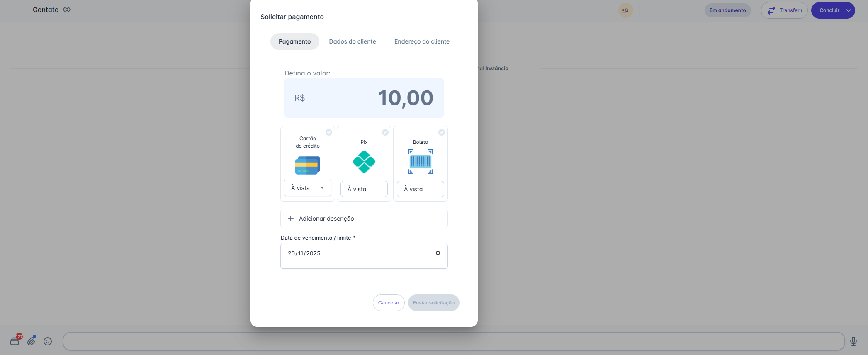Check the Boleto selection circle
Image resolution: width=868 pixels, height=355 pixels.
point(442,132)
